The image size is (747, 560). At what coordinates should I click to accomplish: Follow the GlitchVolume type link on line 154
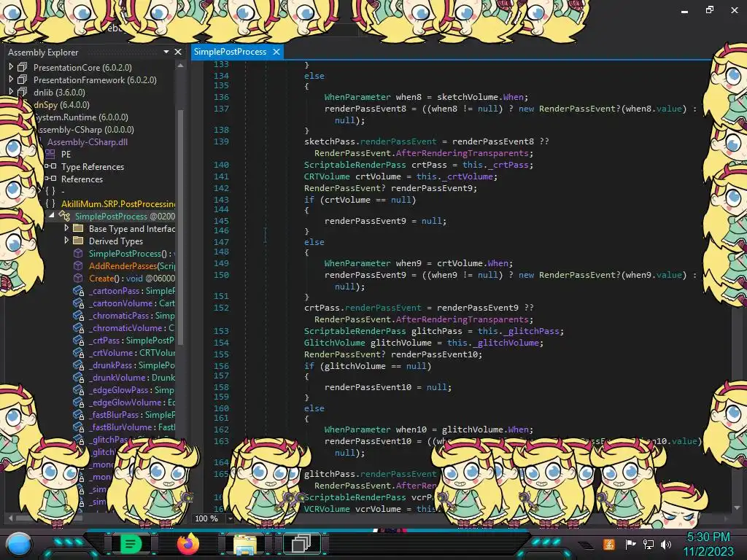click(x=334, y=343)
